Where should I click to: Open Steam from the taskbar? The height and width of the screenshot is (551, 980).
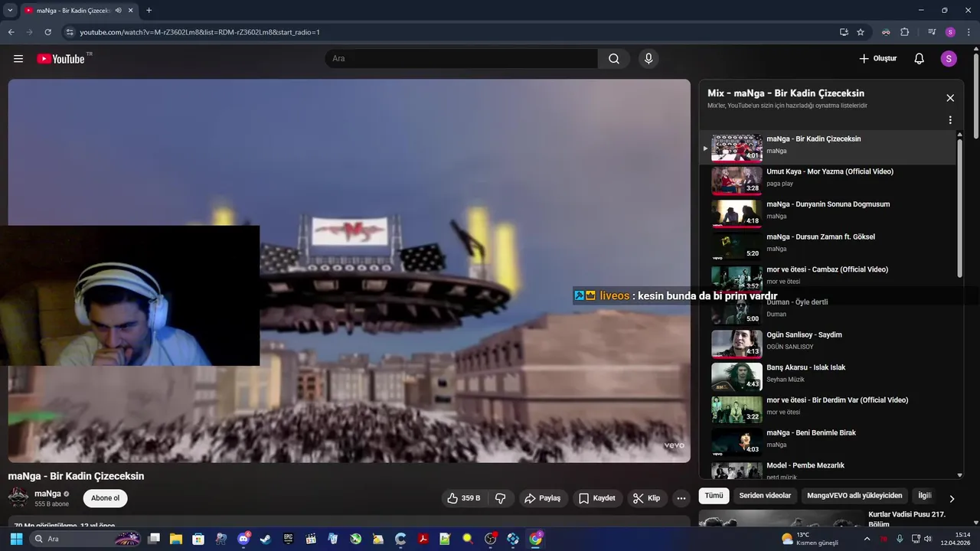coord(266,539)
